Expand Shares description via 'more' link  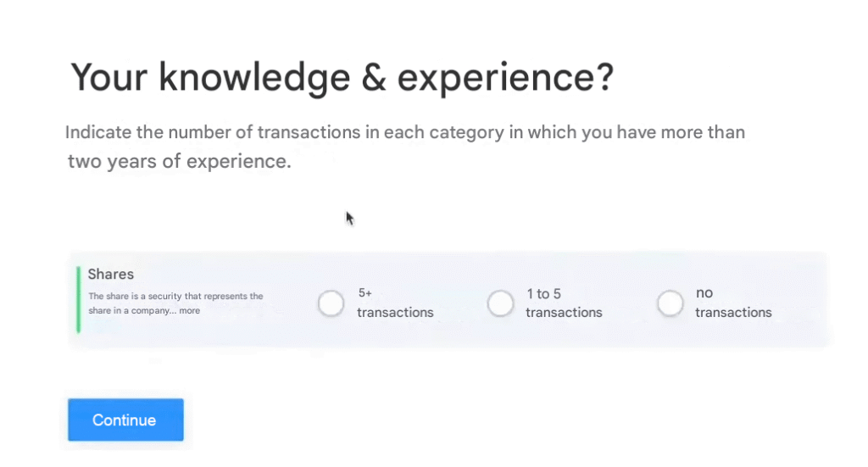point(190,311)
